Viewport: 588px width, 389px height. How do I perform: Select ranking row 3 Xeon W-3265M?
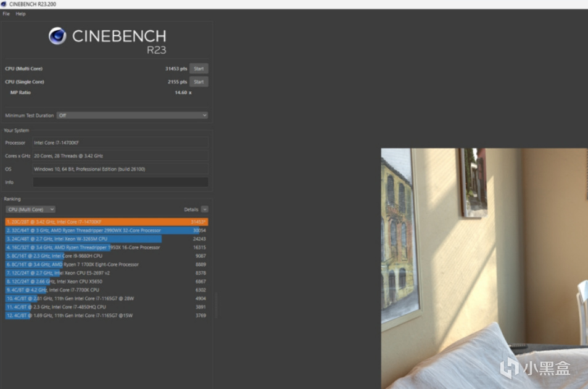(107, 239)
